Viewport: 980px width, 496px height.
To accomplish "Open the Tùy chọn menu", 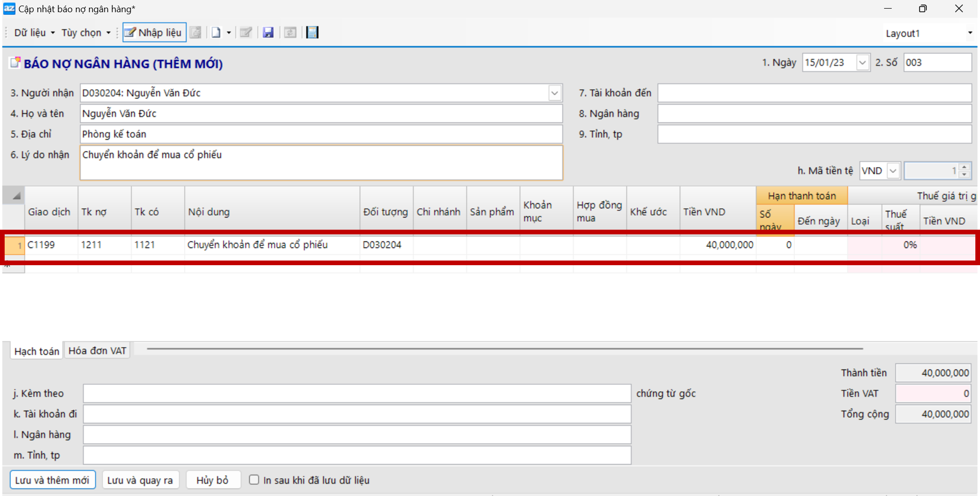I will click(86, 33).
